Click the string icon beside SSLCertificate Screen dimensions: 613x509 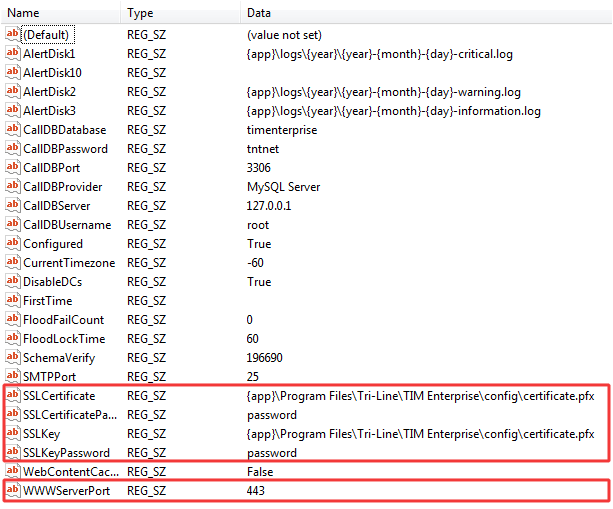click(13, 396)
